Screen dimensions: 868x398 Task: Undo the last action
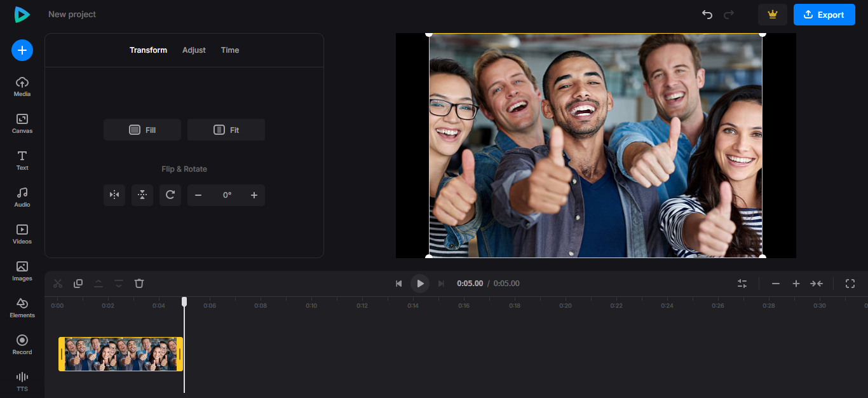(x=707, y=14)
